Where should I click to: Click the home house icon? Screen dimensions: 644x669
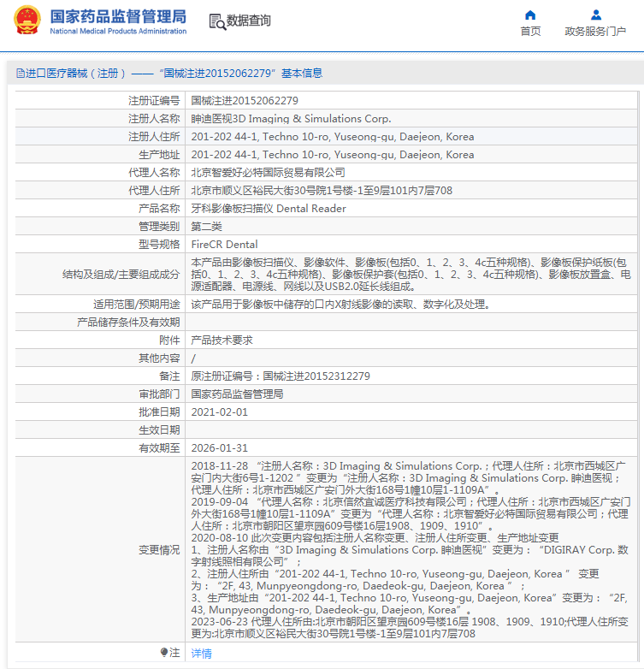[x=530, y=15]
